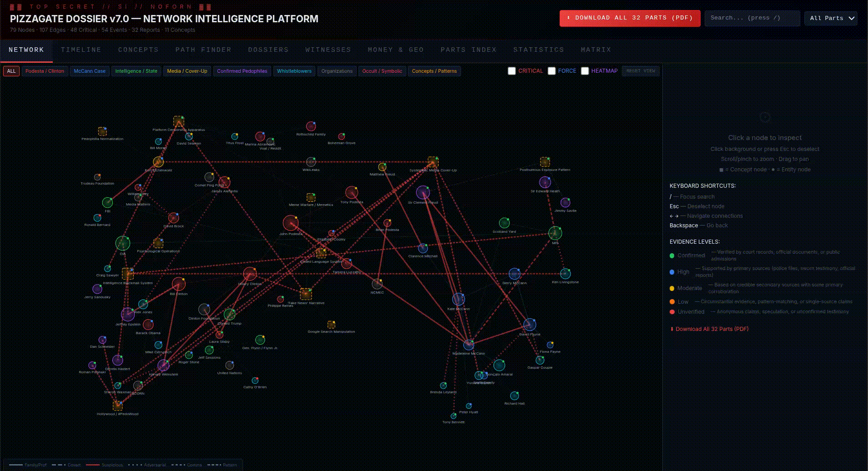Open the PATH FINDER tab
This screenshot has width=868, height=471.
(x=203, y=50)
